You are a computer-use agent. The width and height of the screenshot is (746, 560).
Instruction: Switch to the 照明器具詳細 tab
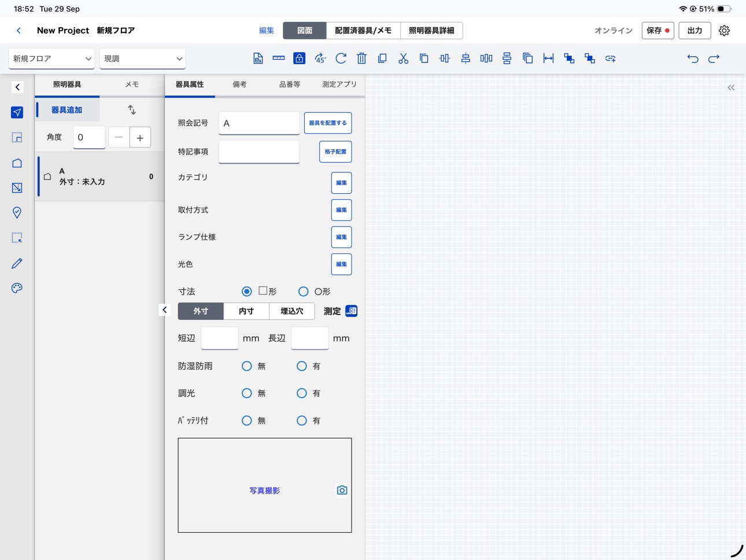pyautogui.click(x=431, y=31)
